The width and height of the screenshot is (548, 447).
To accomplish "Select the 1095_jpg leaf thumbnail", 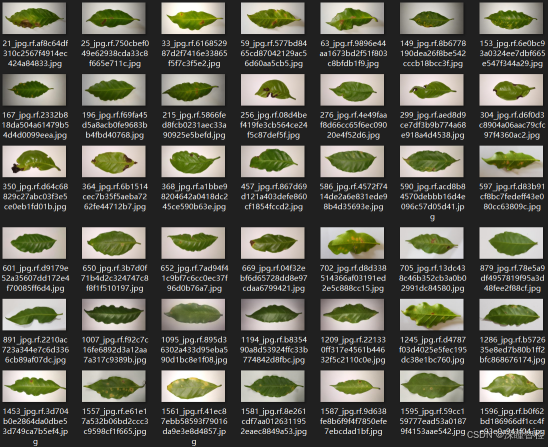I will 193,315.
